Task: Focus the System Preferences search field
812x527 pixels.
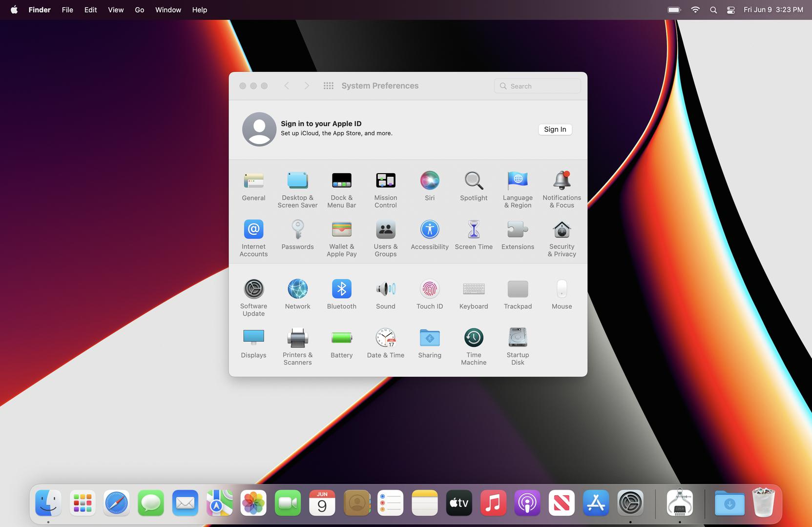Action: 537,86
